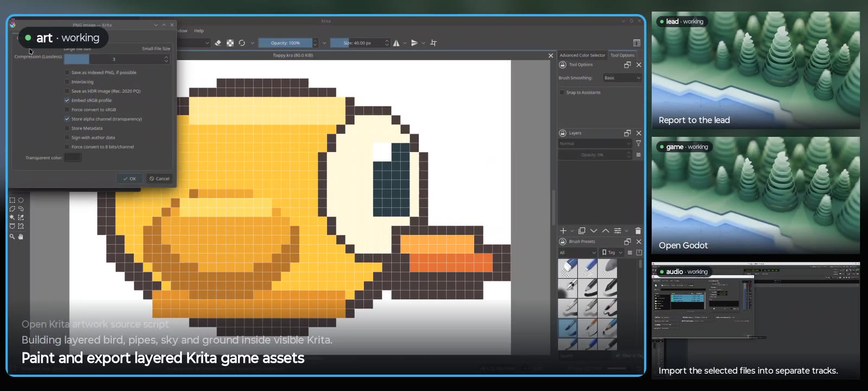Select the similar color selection tool
868x391 pixels.
pyautogui.click(x=21, y=218)
